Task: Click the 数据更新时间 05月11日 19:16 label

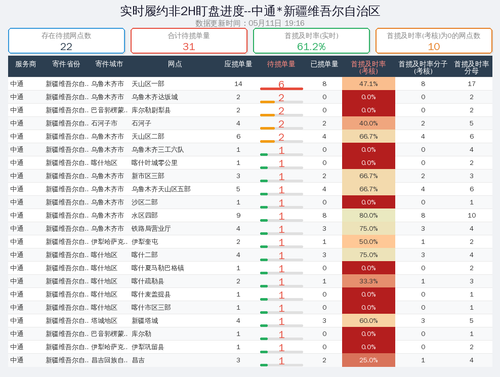Action: [250, 23]
